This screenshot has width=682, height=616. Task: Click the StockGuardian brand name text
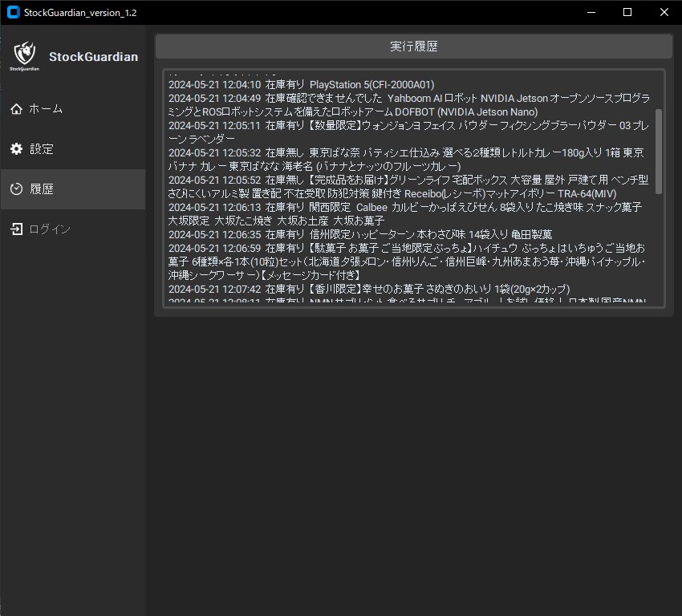(x=94, y=57)
